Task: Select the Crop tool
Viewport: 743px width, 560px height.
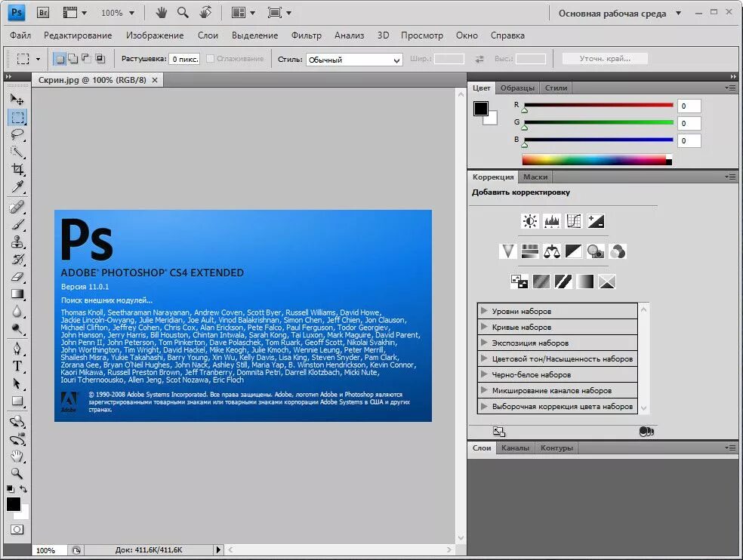Action: [17, 169]
